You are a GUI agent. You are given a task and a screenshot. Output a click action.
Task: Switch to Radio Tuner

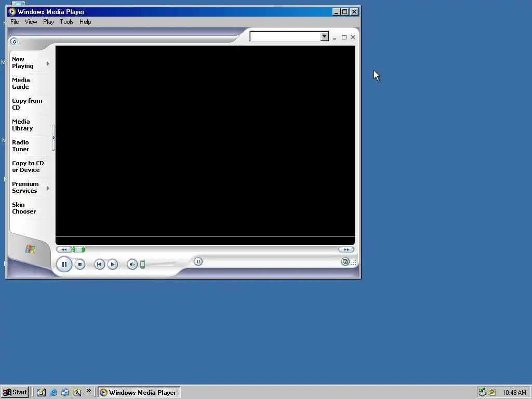[21, 145]
